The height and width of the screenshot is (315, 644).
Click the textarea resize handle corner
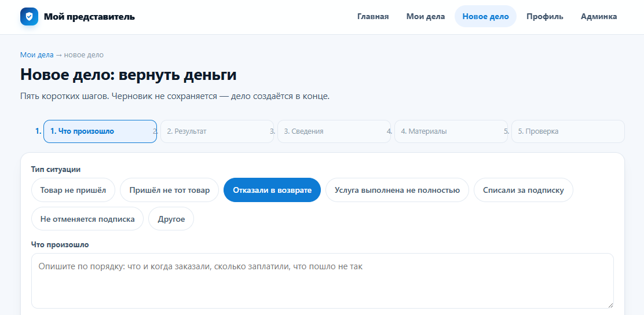coord(610,305)
